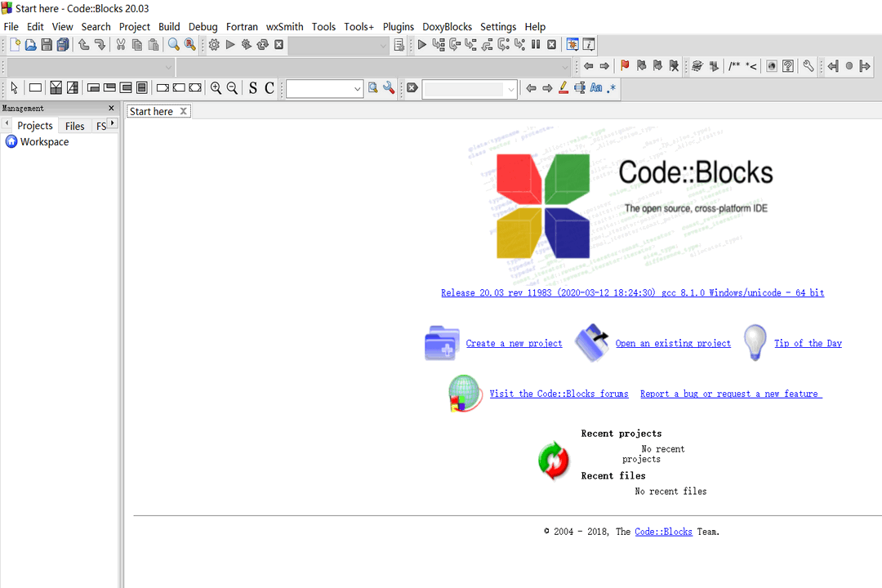Open the File menu
The width and height of the screenshot is (882, 588).
pos(11,26)
